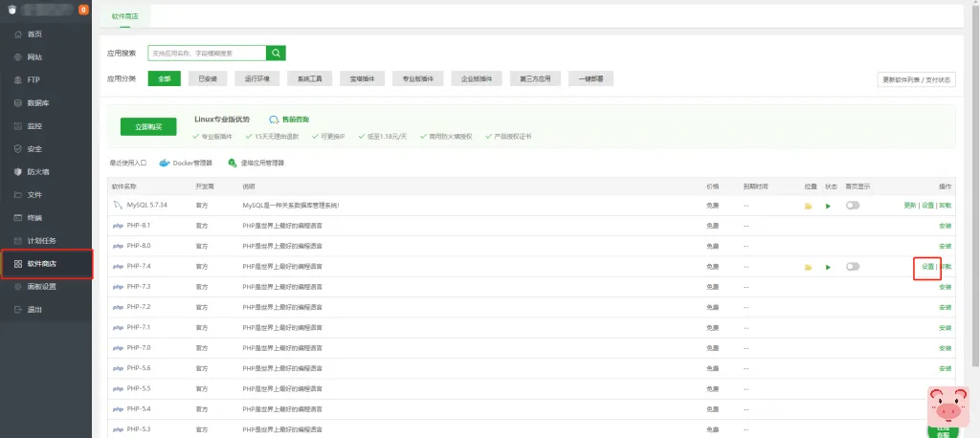980x438 pixels.
Task: Click the PHP-7.3 php logo icon
Action: pos(118,287)
